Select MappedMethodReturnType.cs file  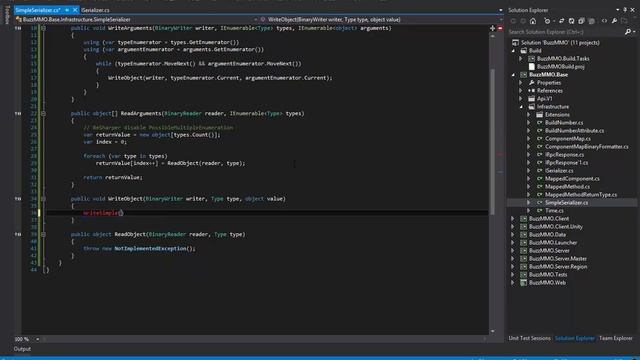tap(581, 195)
